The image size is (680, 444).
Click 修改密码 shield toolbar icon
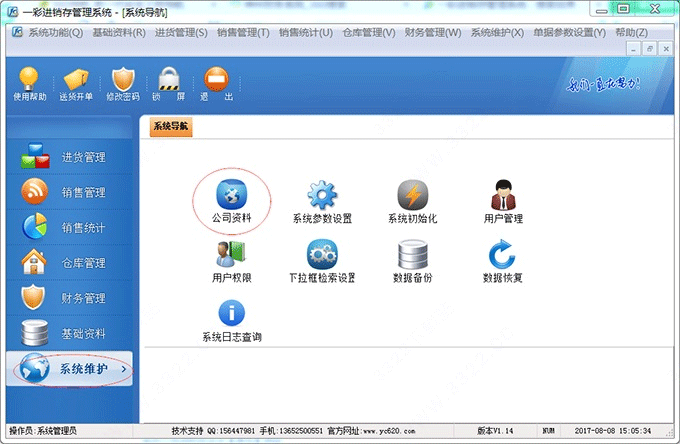tap(123, 79)
